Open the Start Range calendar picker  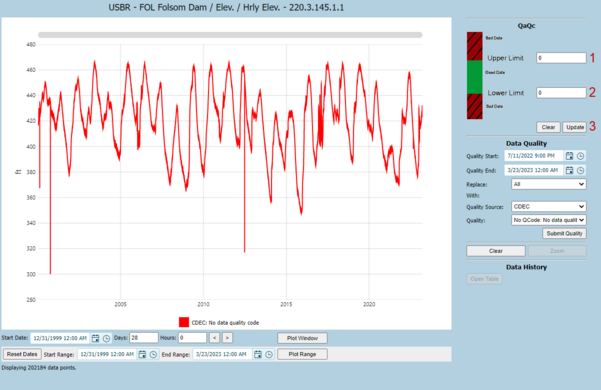(x=142, y=354)
